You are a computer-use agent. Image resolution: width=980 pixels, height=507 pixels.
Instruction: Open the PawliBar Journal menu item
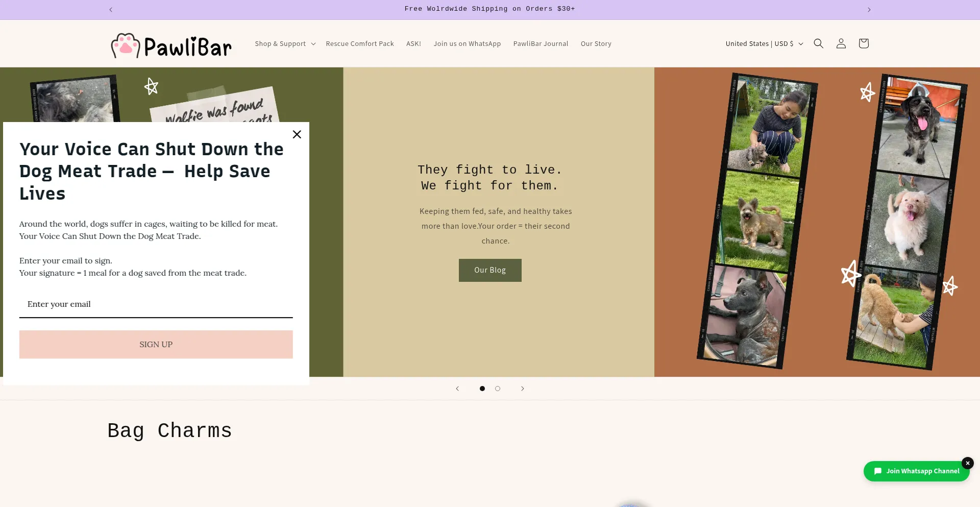[541, 43]
